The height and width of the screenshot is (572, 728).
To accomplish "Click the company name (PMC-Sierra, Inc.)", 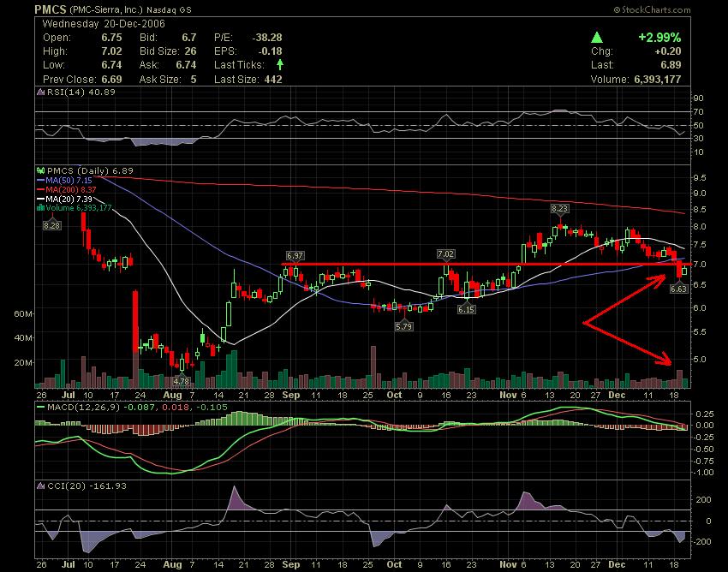I will point(106,9).
